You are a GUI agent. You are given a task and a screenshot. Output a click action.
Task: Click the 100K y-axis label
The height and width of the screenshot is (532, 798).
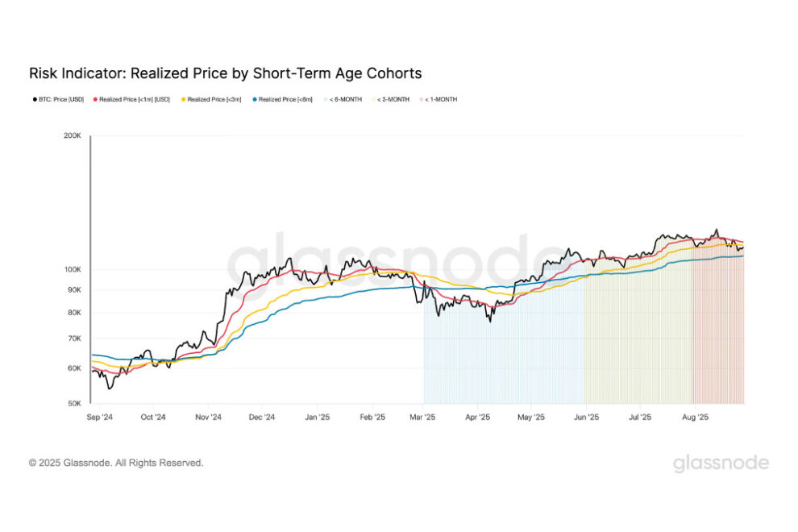click(73, 269)
